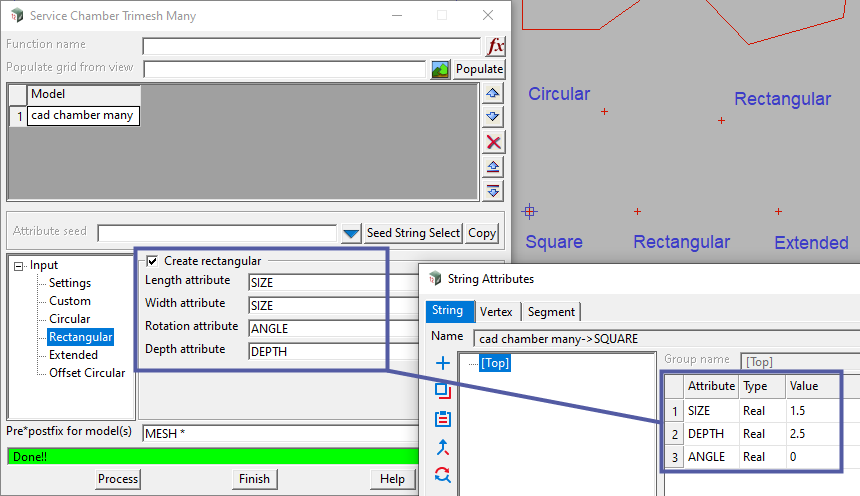Move the grid row up with the arrow

pyautogui.click(x=493, y=93)
